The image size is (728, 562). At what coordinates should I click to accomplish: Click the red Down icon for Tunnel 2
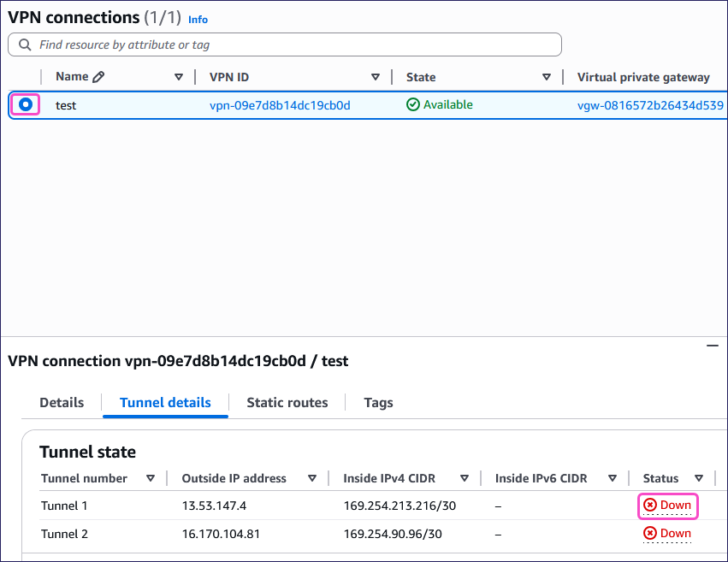[x=650, y=534]
